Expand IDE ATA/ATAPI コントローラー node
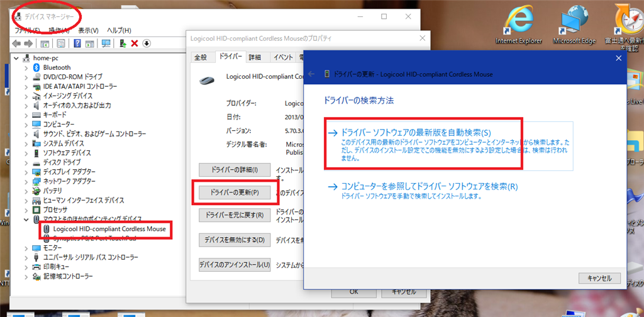 coord(26,86)
